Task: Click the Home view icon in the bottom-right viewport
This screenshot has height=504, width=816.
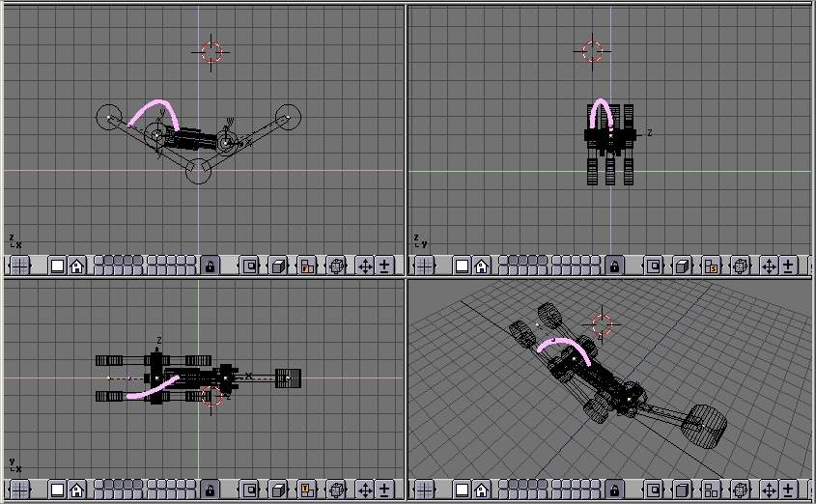Action: 482,490
